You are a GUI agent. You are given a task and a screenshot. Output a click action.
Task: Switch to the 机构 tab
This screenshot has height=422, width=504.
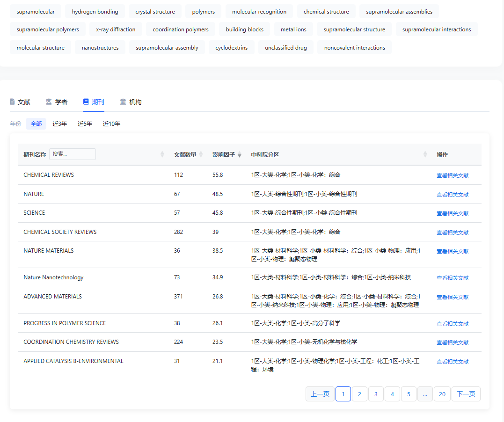(x=135, y=102)
